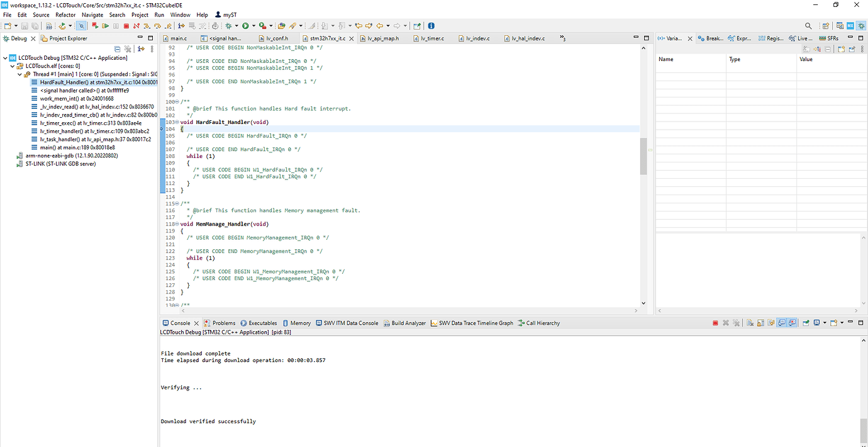Image resolution: width=868 pixels, height=447 pixels.
Task: Click the toolbar Help info button
Action: (431, 26)
